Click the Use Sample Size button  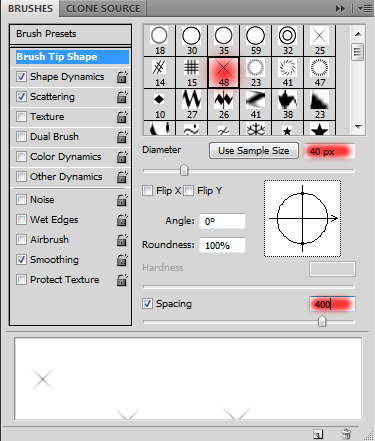[x=254, y=151]
